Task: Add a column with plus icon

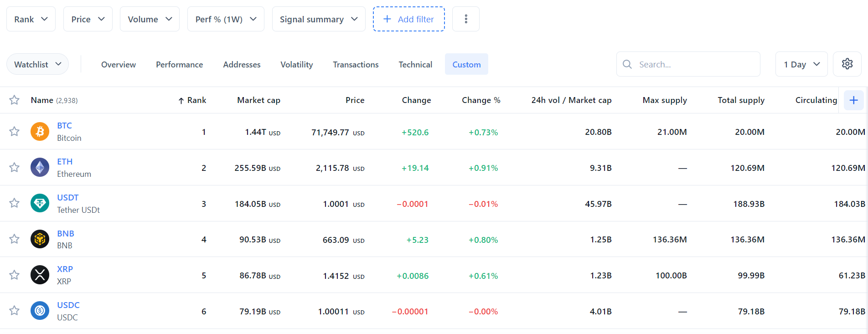Action: (x=853, y=100)
